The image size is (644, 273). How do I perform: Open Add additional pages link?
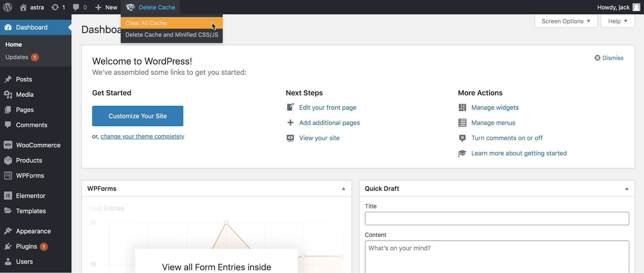click(330, 123)
